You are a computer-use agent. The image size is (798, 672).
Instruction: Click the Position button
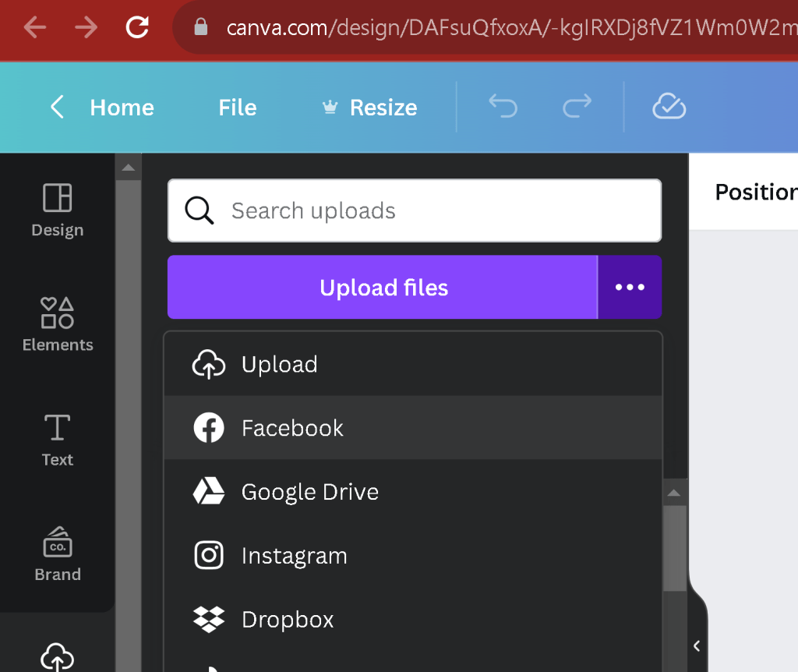[756, 192]
